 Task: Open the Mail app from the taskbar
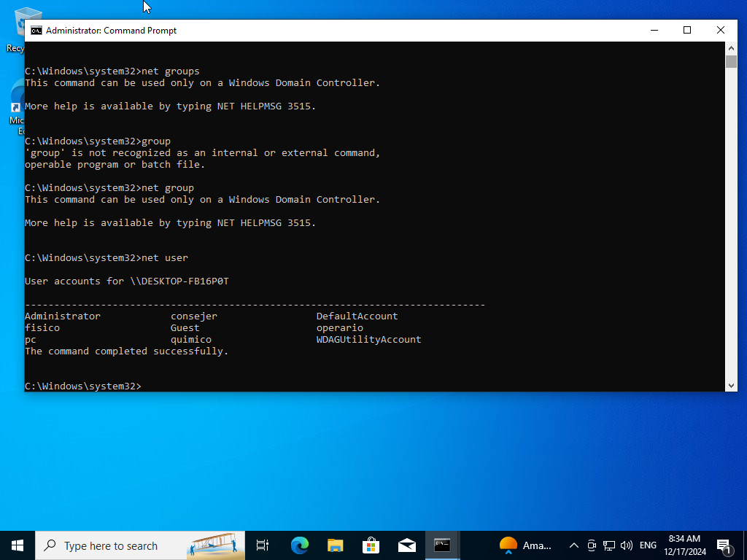[x=407, y=545]
